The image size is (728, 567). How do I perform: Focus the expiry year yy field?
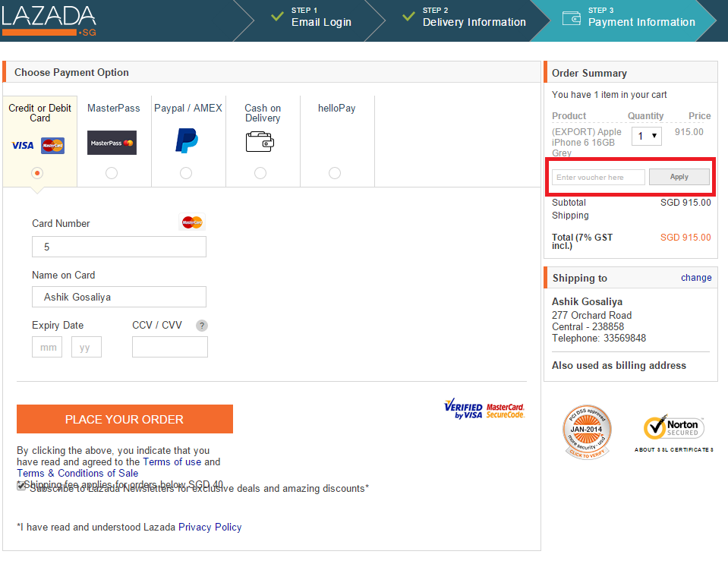87,348
